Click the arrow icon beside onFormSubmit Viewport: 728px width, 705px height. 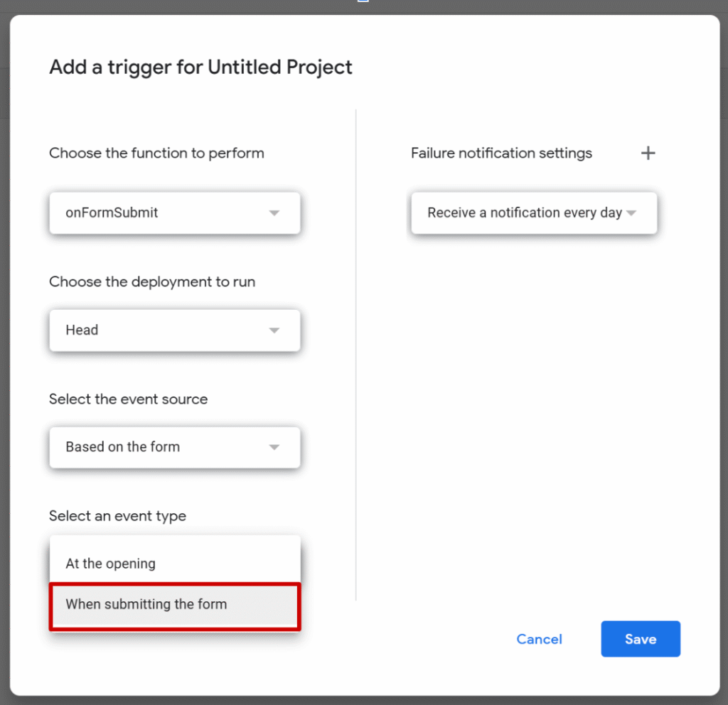(x=274, y=213)
